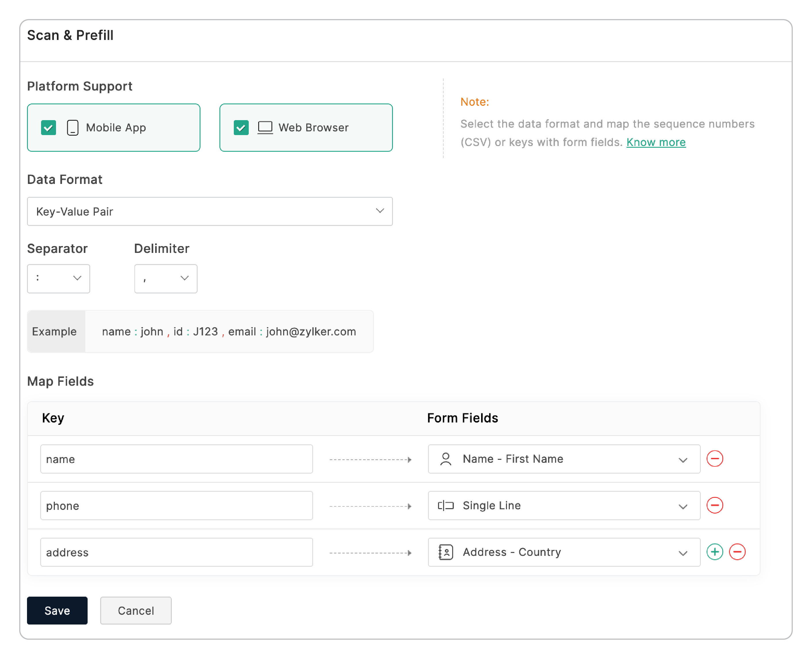Uncheck the Web Browser checkbox
This screenshot has height=659, width=812.
241,128
